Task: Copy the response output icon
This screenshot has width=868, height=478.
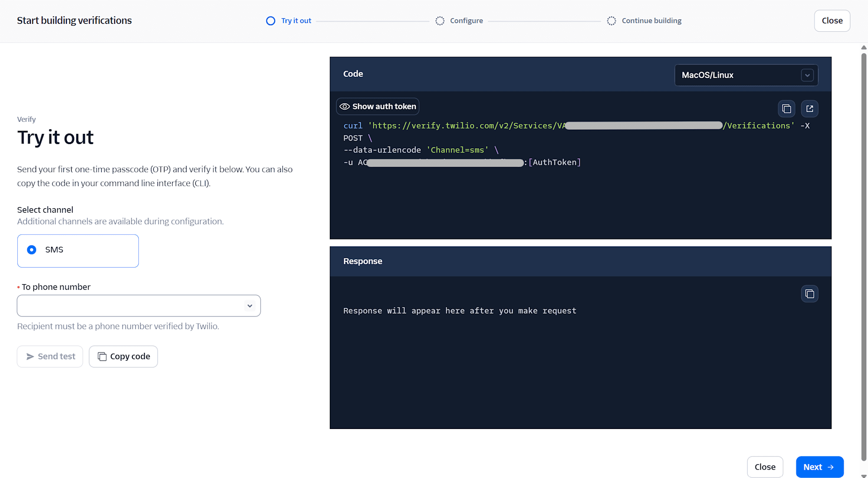Action: tap(810, 294)
